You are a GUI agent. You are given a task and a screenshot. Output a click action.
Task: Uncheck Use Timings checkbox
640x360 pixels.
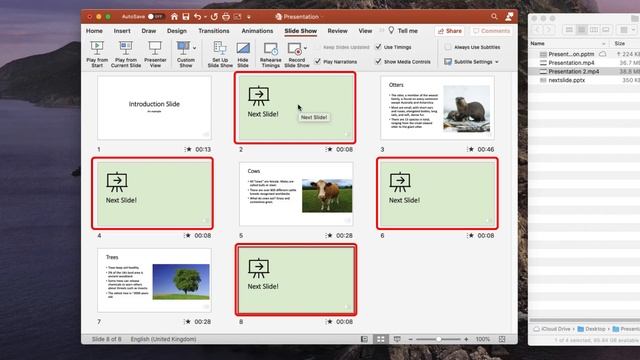coord(378,47)
